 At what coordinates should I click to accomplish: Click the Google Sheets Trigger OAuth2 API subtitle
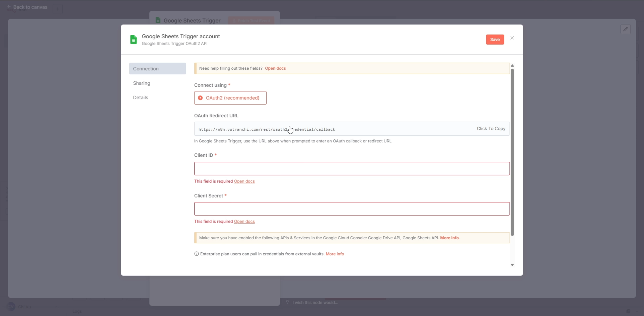tap(174, 44)
